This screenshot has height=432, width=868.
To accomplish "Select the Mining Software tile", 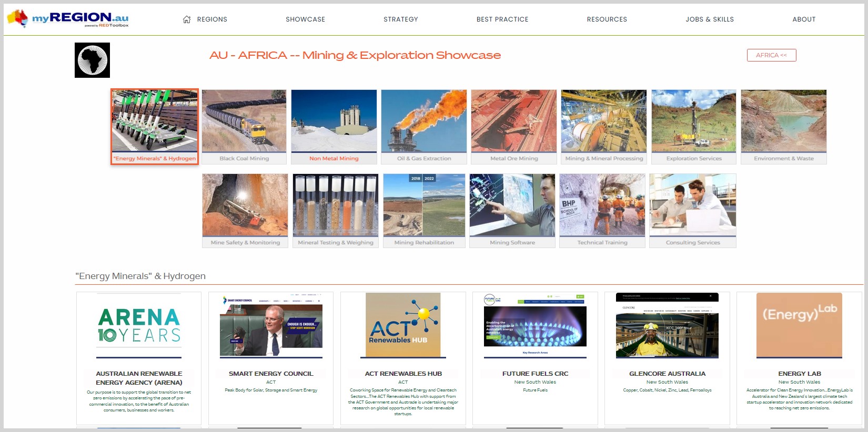I will pos(512,211).
